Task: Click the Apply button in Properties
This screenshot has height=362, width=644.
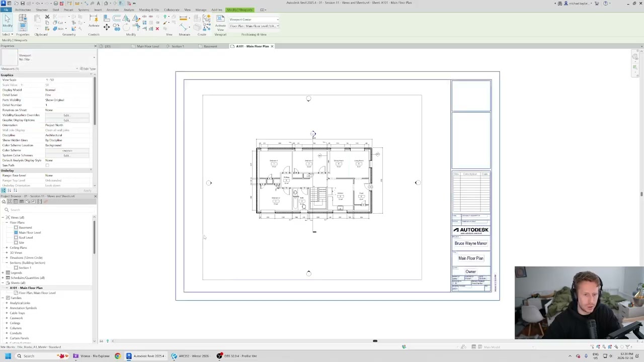Action: 88,191
